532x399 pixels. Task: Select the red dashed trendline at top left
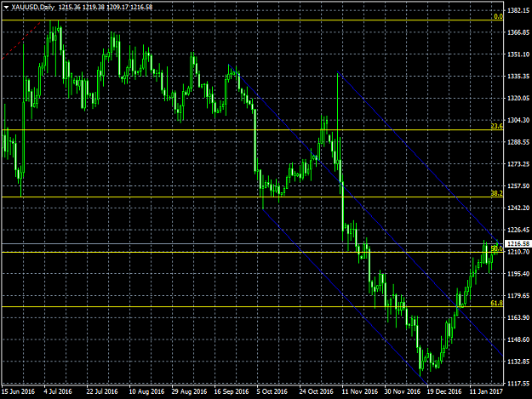coord(21,41)
